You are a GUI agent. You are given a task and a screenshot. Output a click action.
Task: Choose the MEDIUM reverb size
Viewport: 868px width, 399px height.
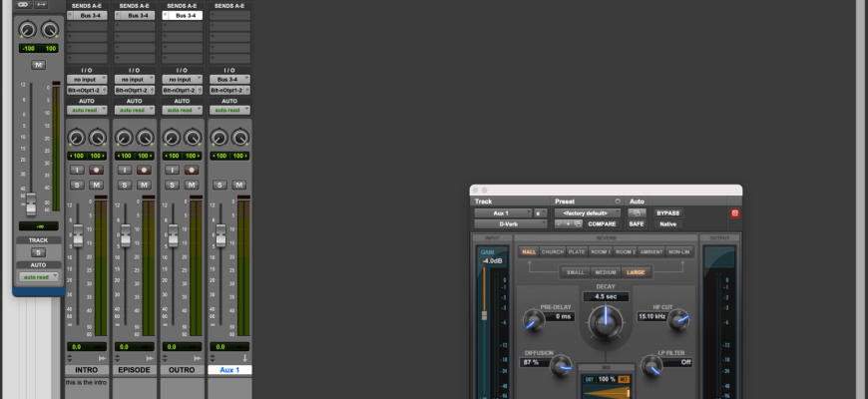[x=605, y=270]
